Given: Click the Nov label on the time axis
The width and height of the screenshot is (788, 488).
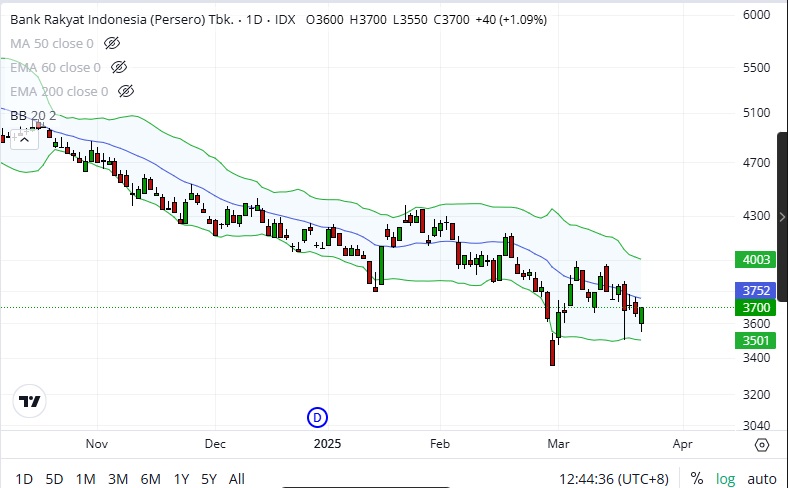Looking at the screenshot, I should pos(96,444).
